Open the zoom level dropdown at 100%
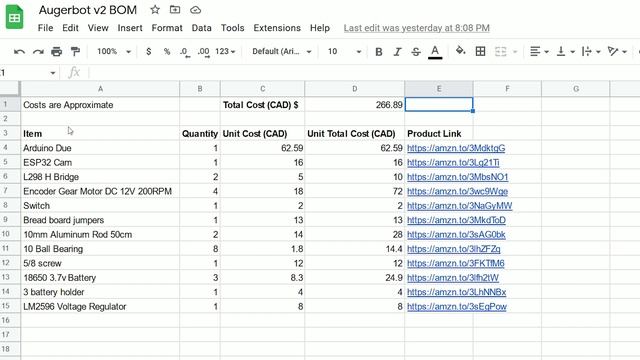The height and width of the screenshot is (360, 640). [x=113, y=51]
